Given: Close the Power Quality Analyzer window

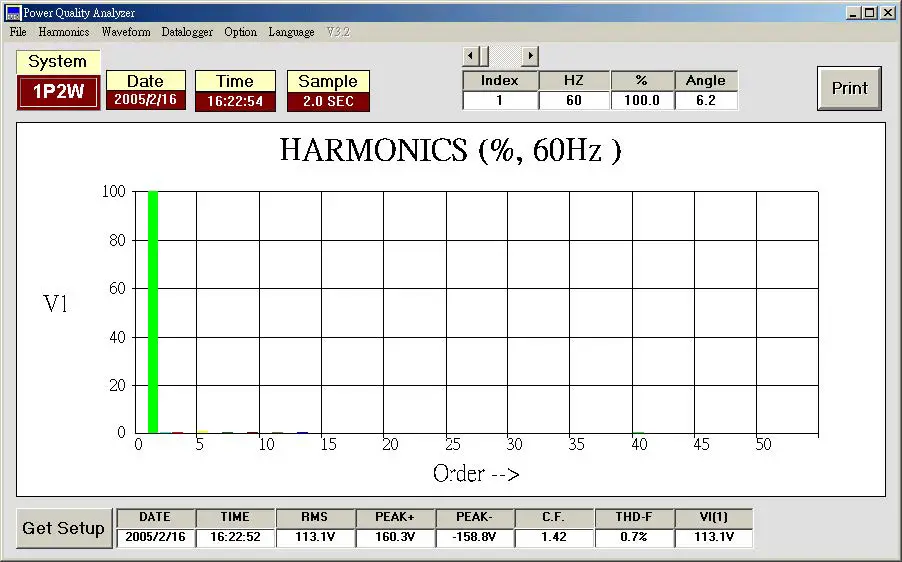Looking at the screenshot, I should pos(888,13).
